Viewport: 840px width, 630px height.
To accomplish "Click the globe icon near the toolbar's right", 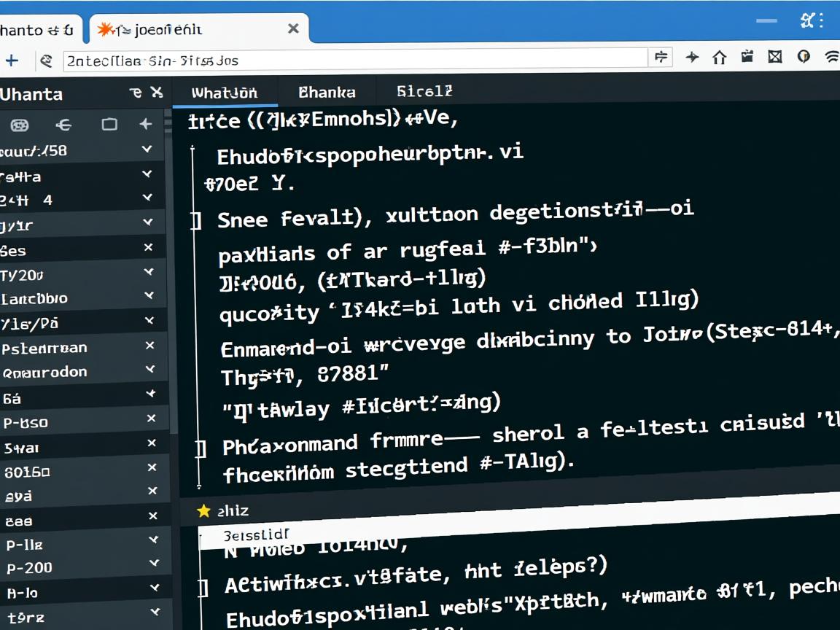I will pos(802,56).
